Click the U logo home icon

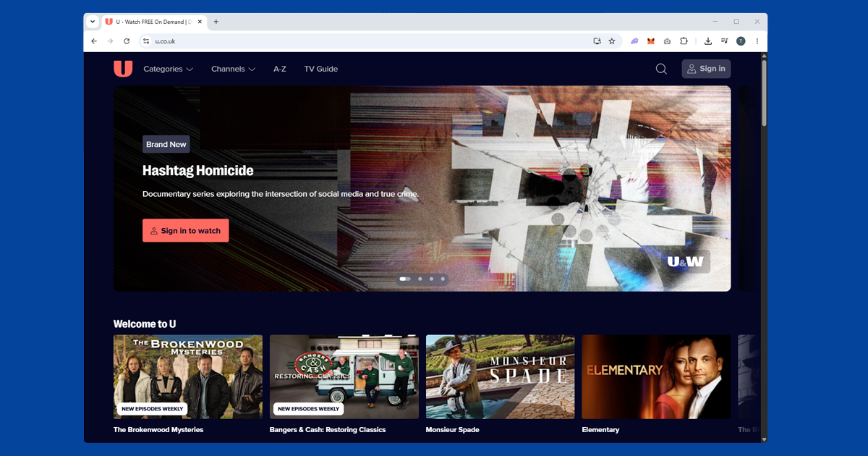pos(123,69)
